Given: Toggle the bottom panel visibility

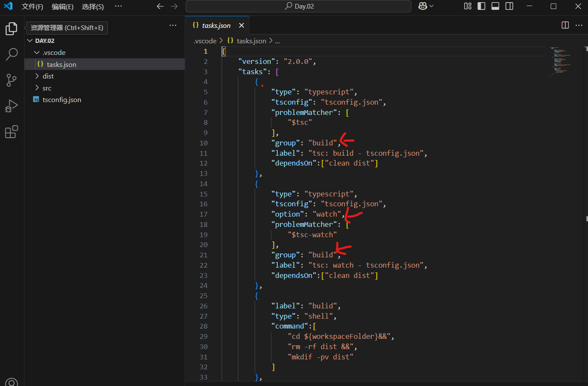Looking at the screenshot, I should [x=495, y=6].
